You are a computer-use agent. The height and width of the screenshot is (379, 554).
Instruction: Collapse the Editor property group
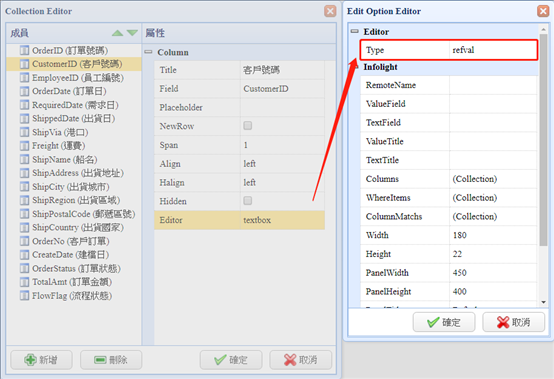click(354, 31)
